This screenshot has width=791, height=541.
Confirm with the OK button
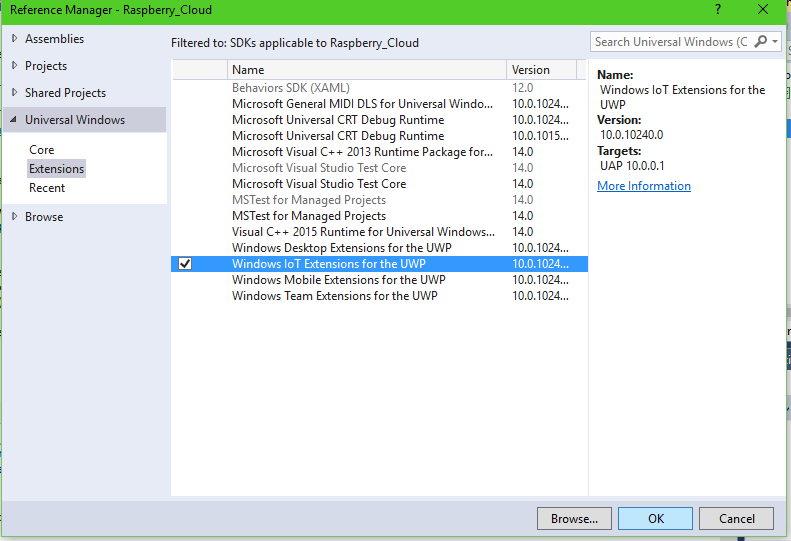pos(655,518)
